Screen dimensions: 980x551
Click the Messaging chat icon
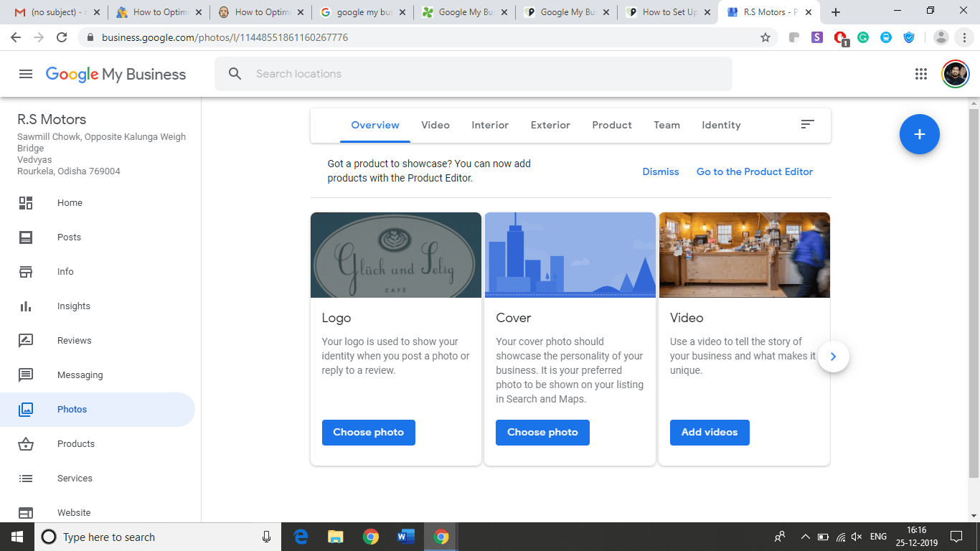26,375
